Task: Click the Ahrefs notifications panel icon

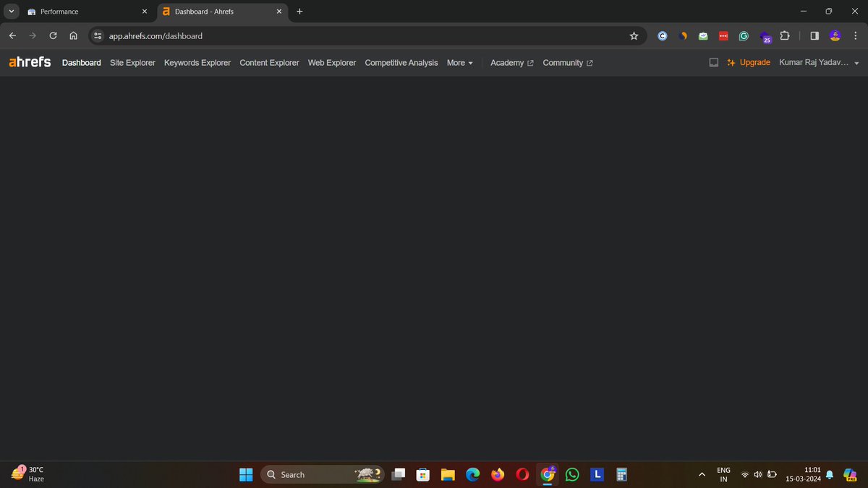Action: tap(714, 63)
